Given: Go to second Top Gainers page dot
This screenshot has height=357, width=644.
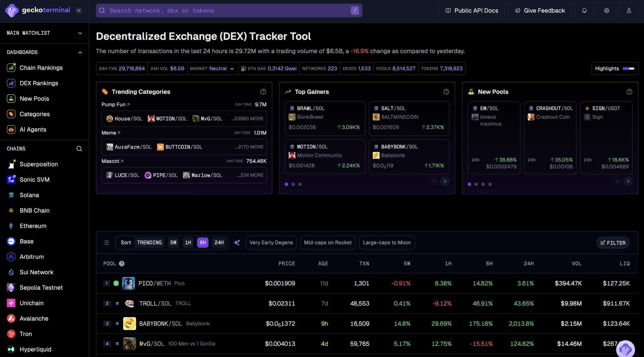Looking at the screenshot, I should (293, 184).
